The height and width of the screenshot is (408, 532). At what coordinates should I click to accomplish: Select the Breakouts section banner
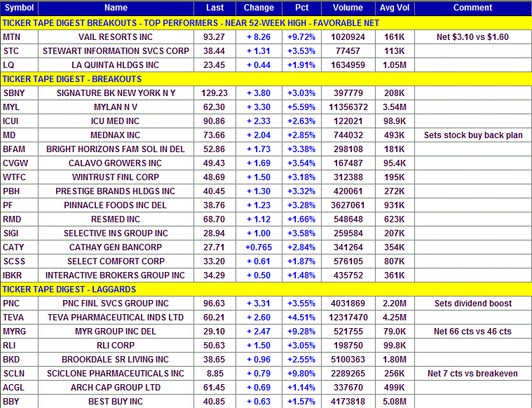[266, 79]
